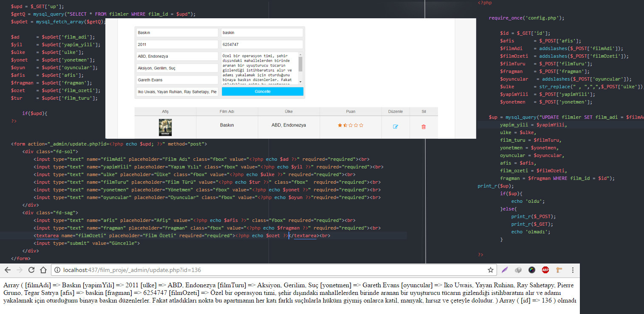
Task: Click the echo 'oldu'; line
Action: click(x=528, y=201)
